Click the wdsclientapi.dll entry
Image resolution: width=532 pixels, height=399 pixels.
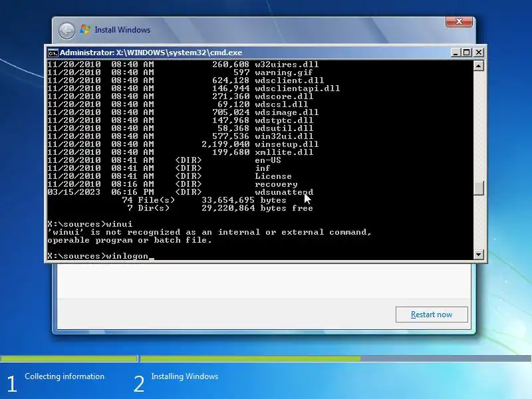pos(297,88)
